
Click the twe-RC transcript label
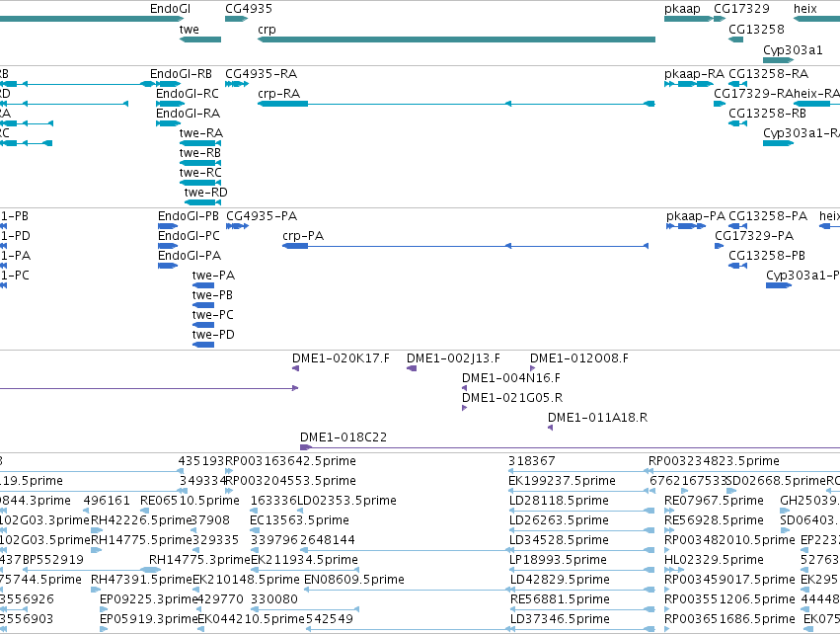200,173
